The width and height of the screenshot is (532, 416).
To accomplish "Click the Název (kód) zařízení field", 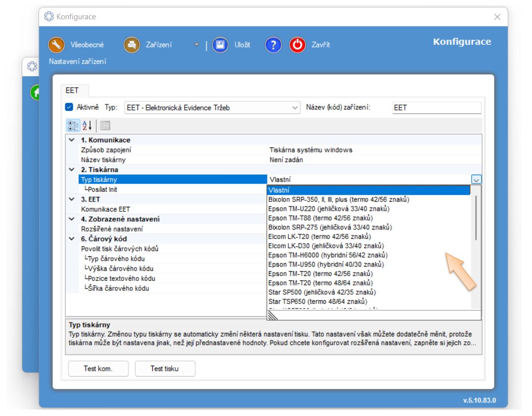I will pyautogui.click(x=436, y=108).
